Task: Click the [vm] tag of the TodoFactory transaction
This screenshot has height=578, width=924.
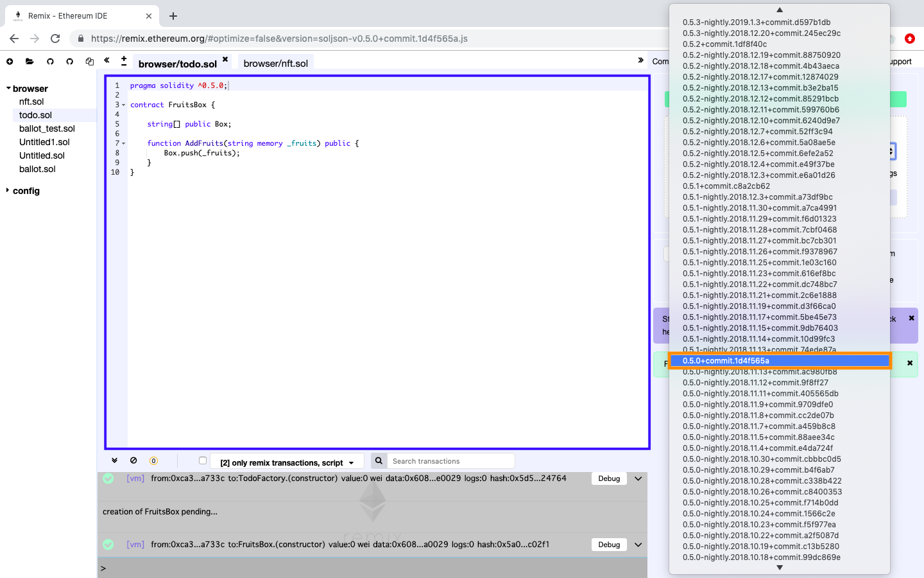Action: (135, 478)
